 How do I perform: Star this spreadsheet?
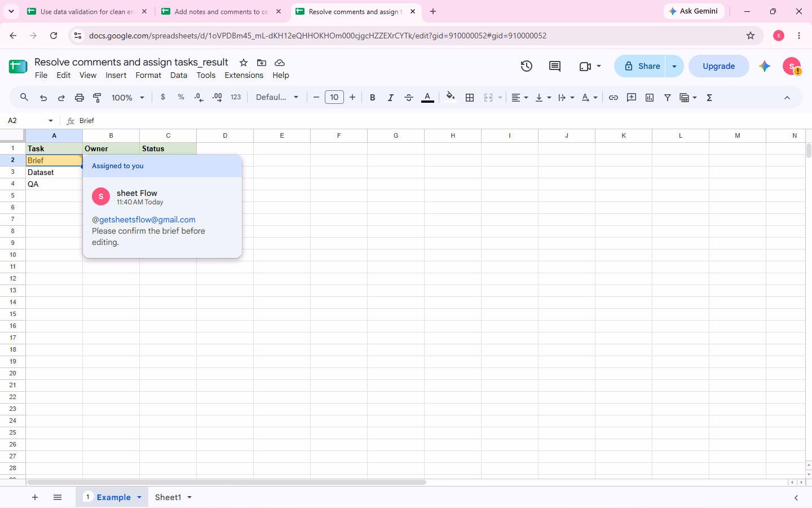click(244, 63)
